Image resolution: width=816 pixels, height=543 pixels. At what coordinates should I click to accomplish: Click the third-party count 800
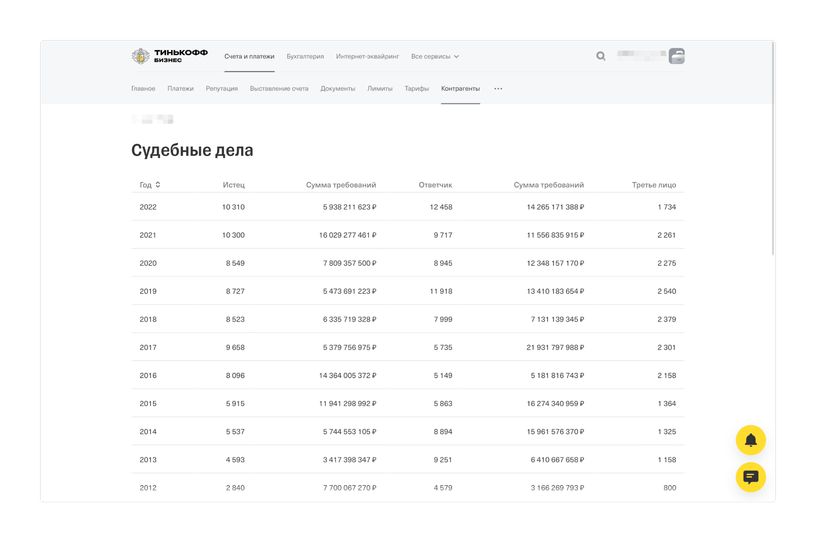click(x=670, y=488)
